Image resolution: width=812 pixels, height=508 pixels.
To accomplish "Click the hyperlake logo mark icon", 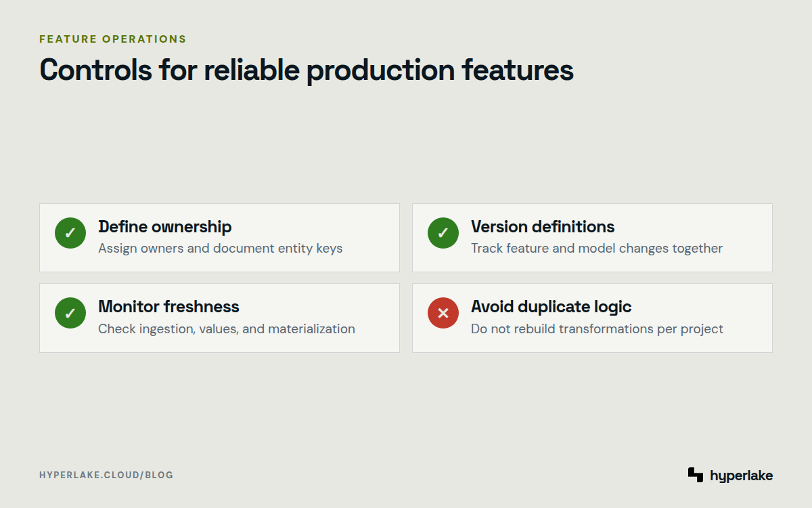I will (x=696, y=475).
